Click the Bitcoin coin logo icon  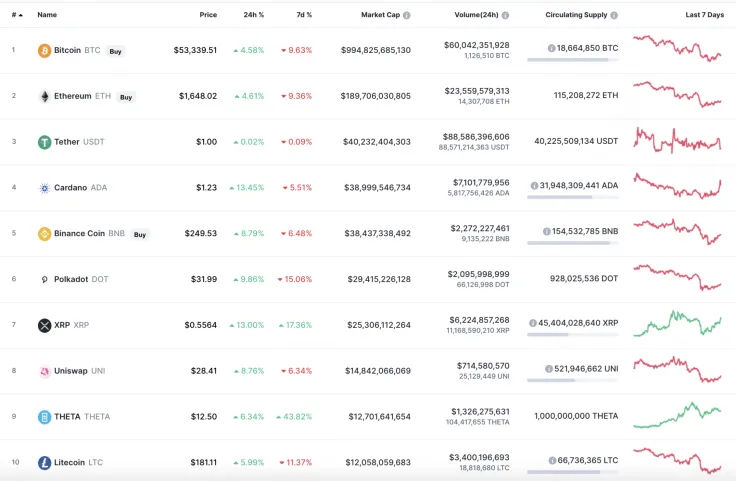click(44, 50)
